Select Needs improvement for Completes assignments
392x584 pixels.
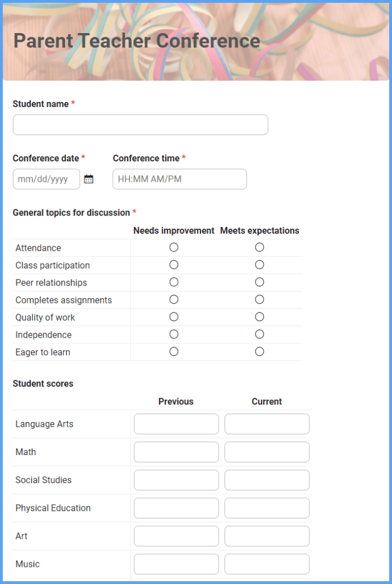[x=173, y=299]
